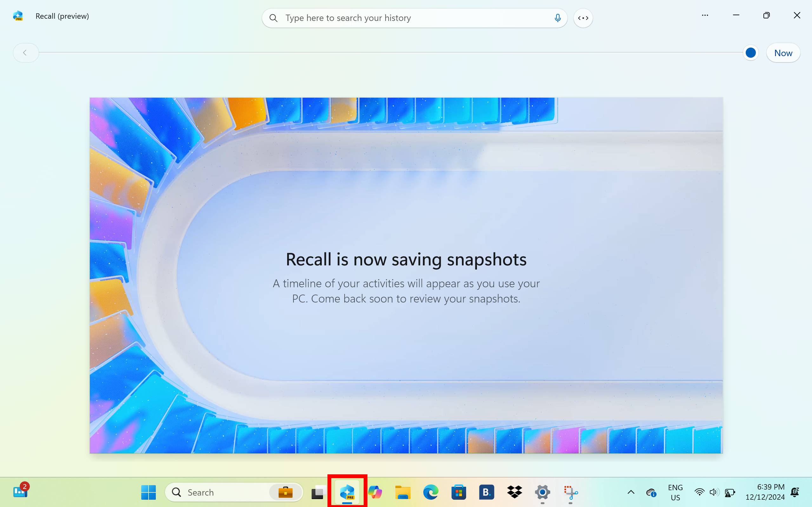Image resolution: width=812 pixels, height=507 pixels.
Task: Open Microsoft Store from taskbar
Action: (458, 492)
